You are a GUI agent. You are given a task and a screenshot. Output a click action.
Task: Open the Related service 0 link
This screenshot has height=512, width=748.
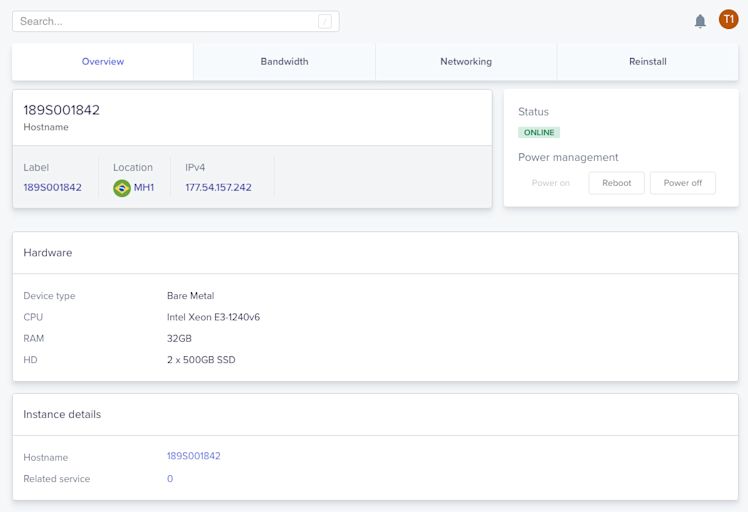(x=170, y=479)
